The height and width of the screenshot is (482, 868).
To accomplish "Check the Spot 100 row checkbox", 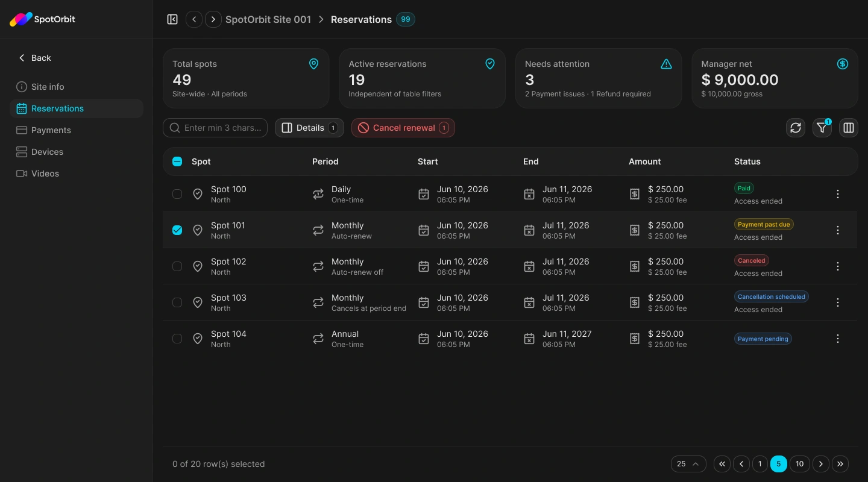I will (177, 194).
